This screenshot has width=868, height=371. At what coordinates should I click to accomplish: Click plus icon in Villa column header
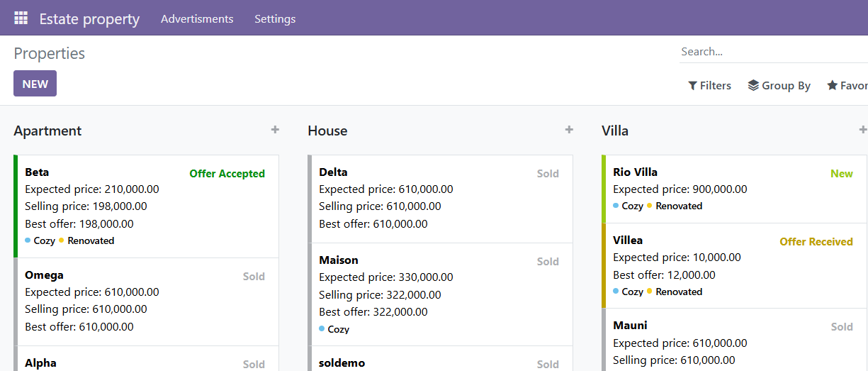[862, 130]
